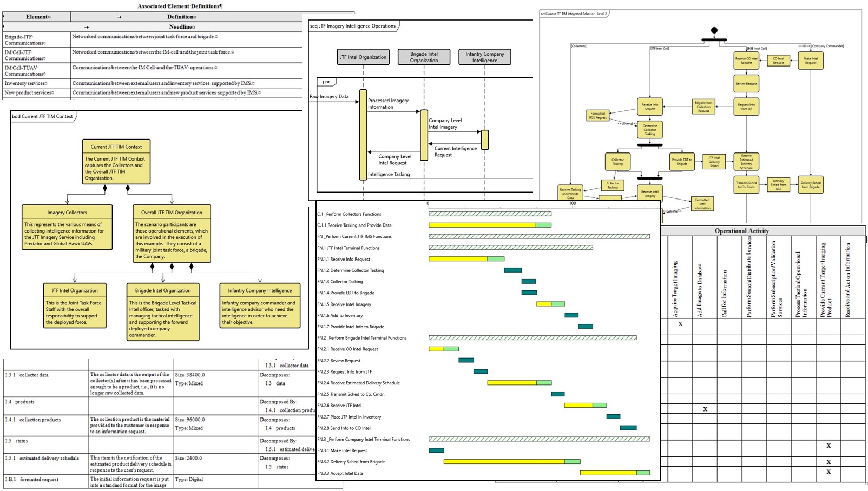The width and height of the screenshot is (868, 491).
Task: Select the Review Request activity node
Action: click(x=746, y=84)
